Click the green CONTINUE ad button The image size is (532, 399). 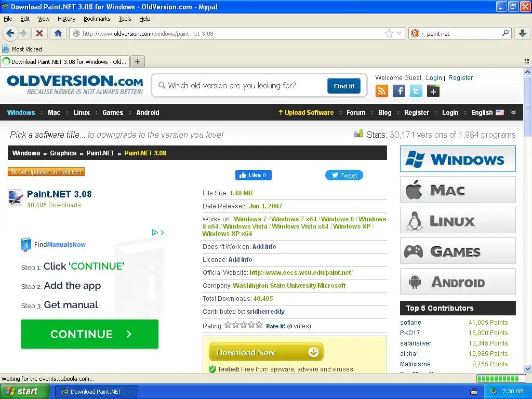pyautogui.click(x=89, y=334)
